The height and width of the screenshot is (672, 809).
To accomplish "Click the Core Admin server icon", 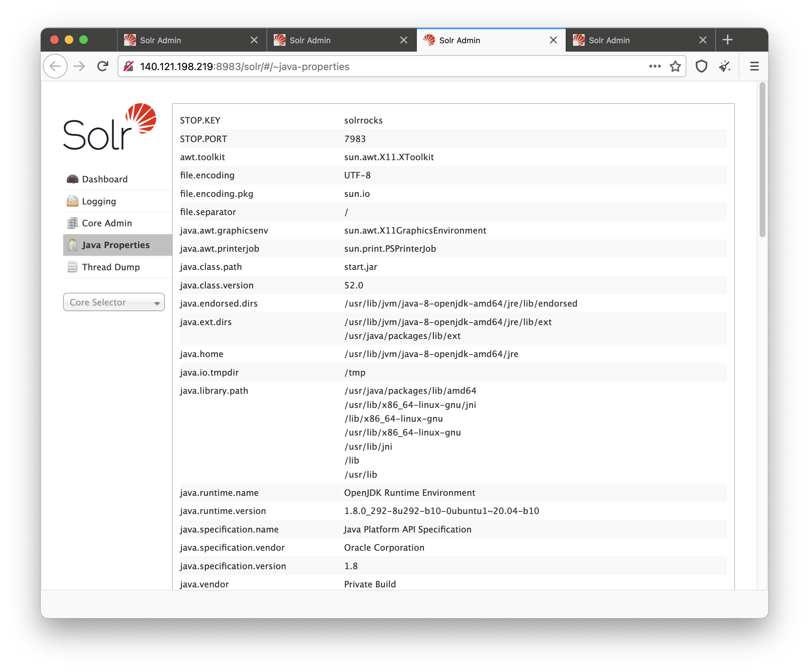I will click(x=72, y=223).
